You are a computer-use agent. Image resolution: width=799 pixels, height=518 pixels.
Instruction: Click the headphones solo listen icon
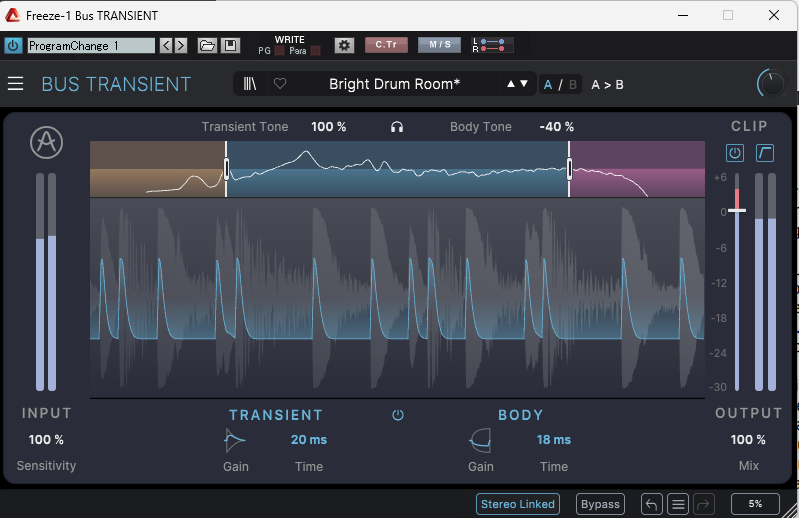pyautogui.click(x=397, y=127)
